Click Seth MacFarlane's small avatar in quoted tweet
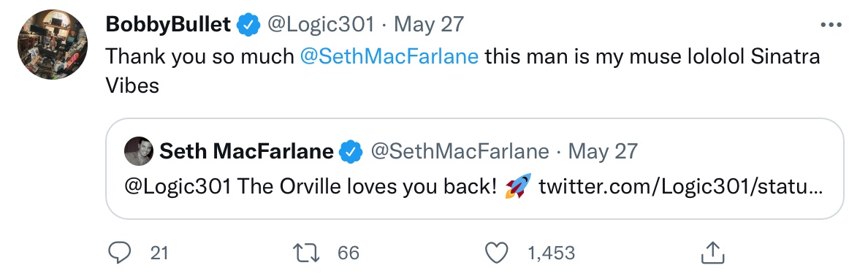Viewport: 868px width, 279px height. coord(138,151)
